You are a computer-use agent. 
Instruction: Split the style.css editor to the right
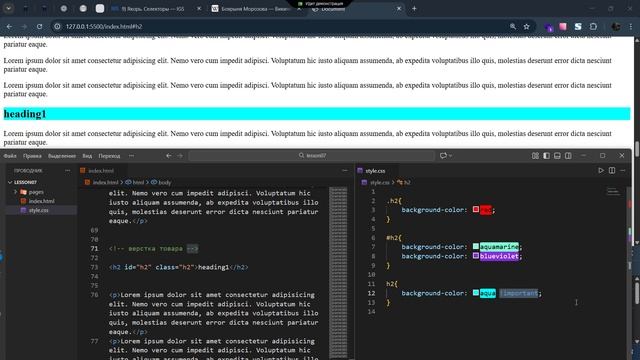coord(612,171)
